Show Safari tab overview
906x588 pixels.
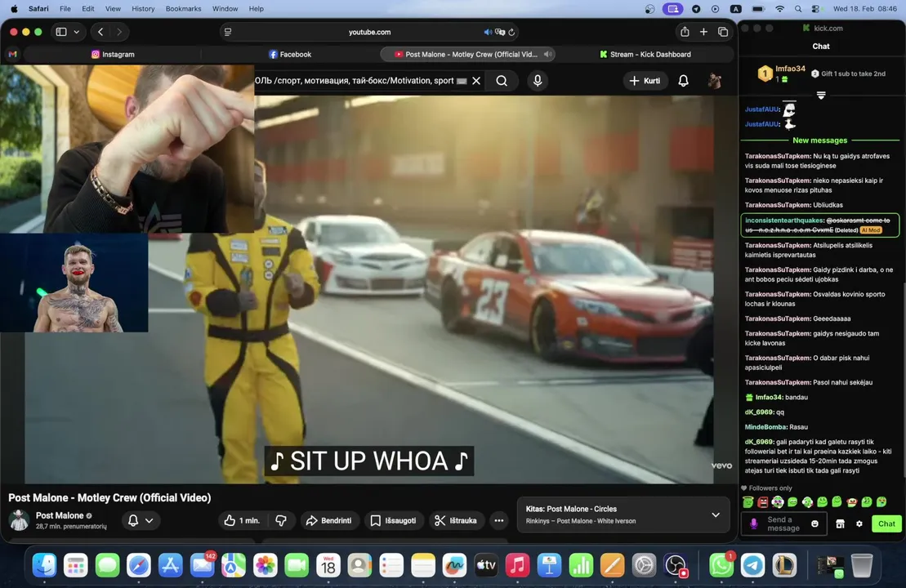[x=723, y=32]
